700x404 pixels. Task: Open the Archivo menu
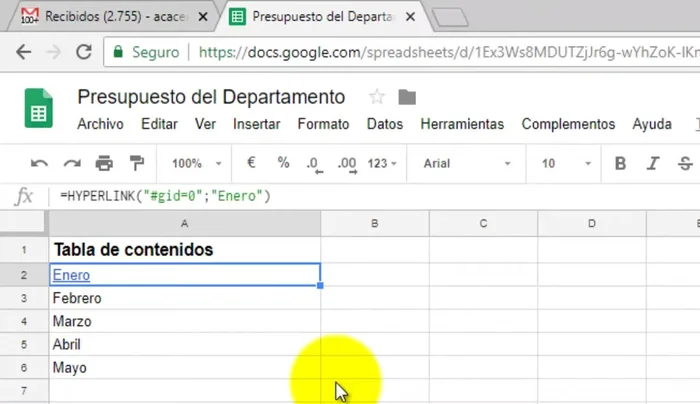[100, 124]
